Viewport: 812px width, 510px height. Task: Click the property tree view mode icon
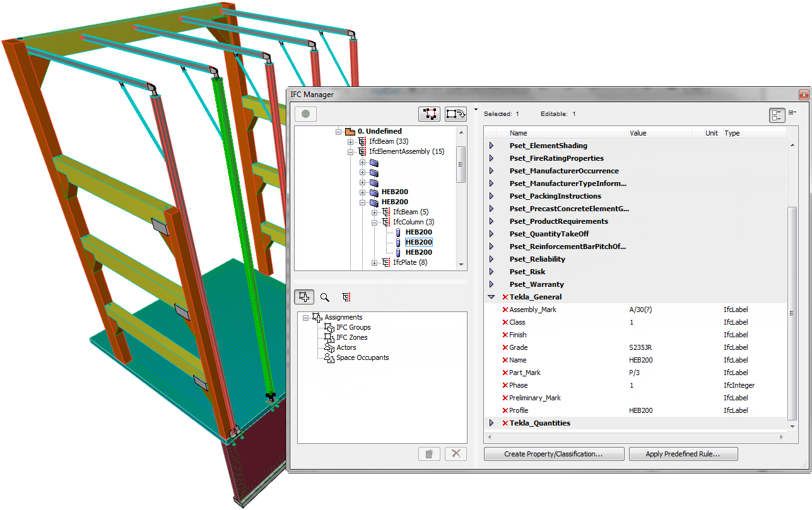[x=777, y=115]
